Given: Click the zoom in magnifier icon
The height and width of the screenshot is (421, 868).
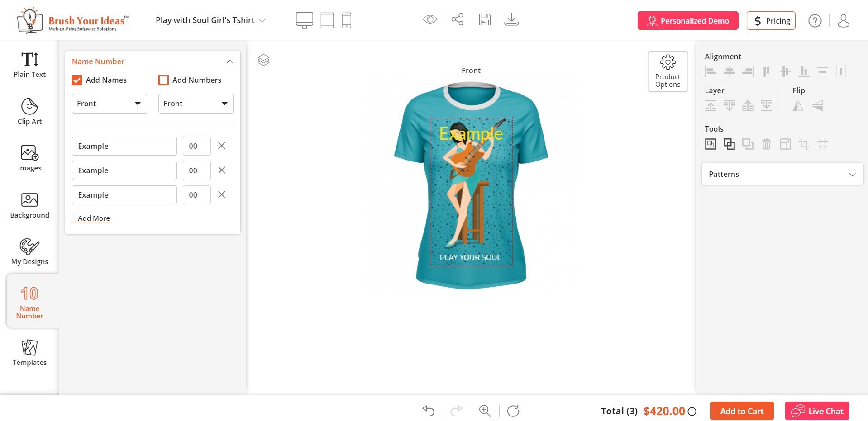Looking at the screenshot, I should coord(485,411).
